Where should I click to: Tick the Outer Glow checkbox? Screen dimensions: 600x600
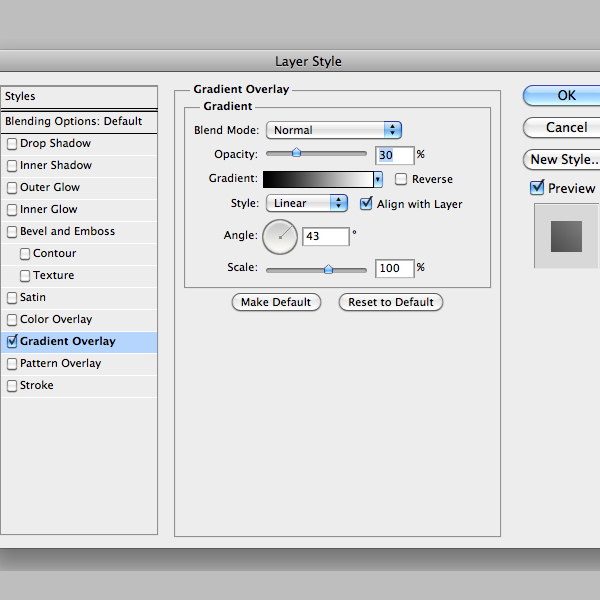pyautogui.click(x=12, y=188)
